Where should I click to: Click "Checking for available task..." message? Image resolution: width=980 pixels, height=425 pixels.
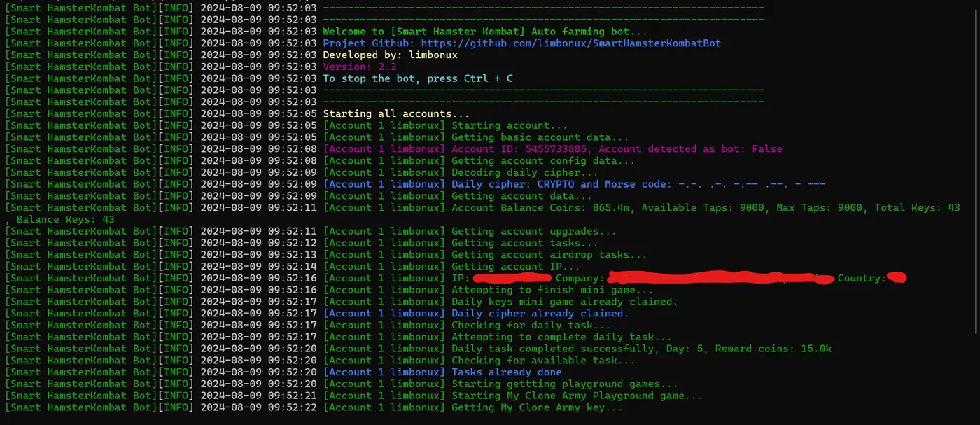coord(543,361)
